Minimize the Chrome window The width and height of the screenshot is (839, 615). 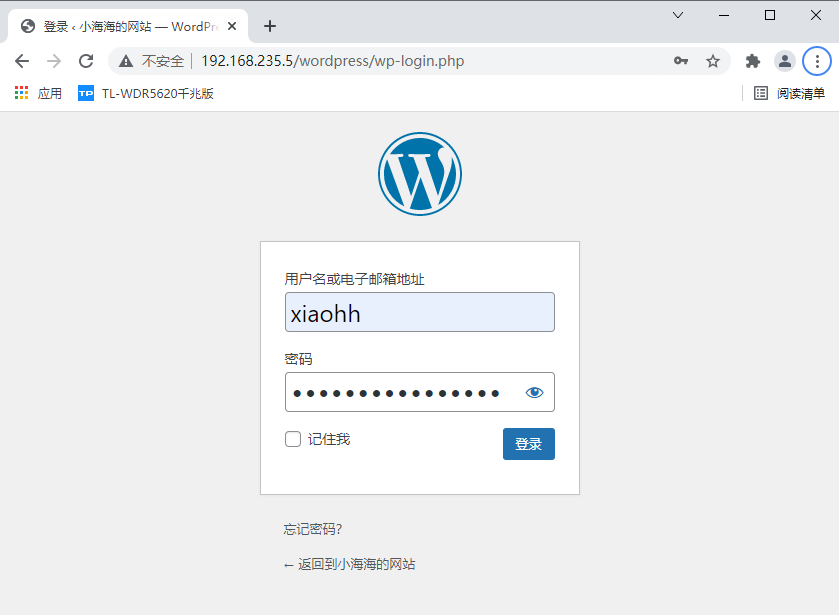point(724,15)
